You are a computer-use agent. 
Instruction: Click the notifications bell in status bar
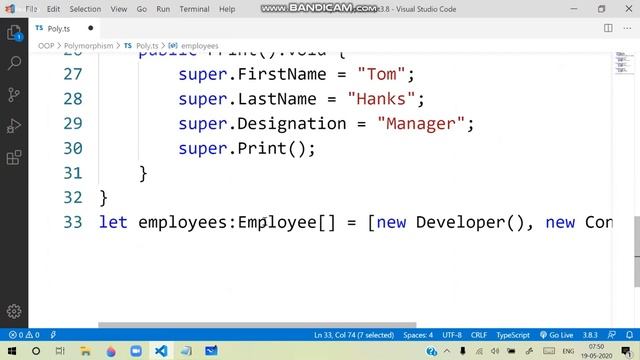[x=629, y=335]
